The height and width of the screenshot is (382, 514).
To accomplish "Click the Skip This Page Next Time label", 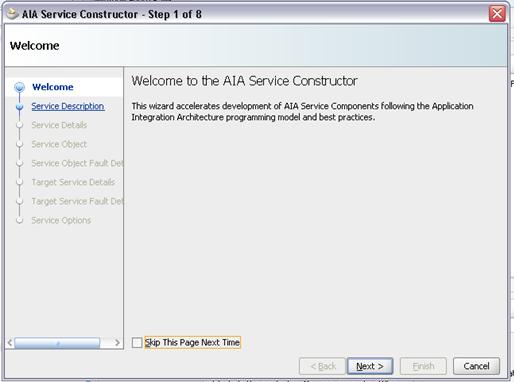I will [x=192, y=342].
